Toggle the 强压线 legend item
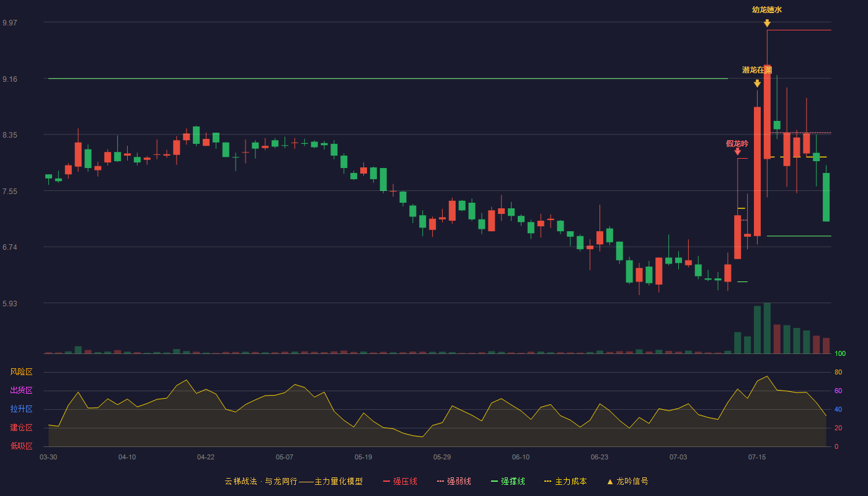The image size is (868, 496). [400, 481]
